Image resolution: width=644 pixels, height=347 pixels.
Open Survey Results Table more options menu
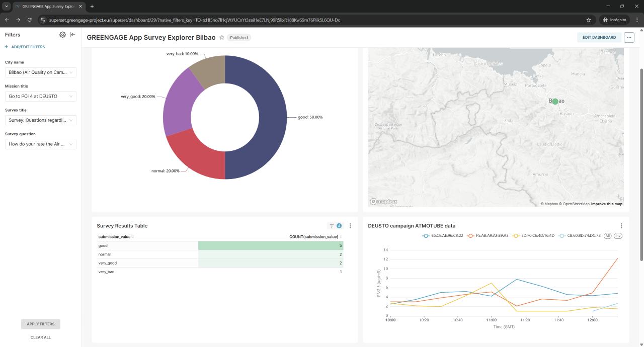[350, 226]
